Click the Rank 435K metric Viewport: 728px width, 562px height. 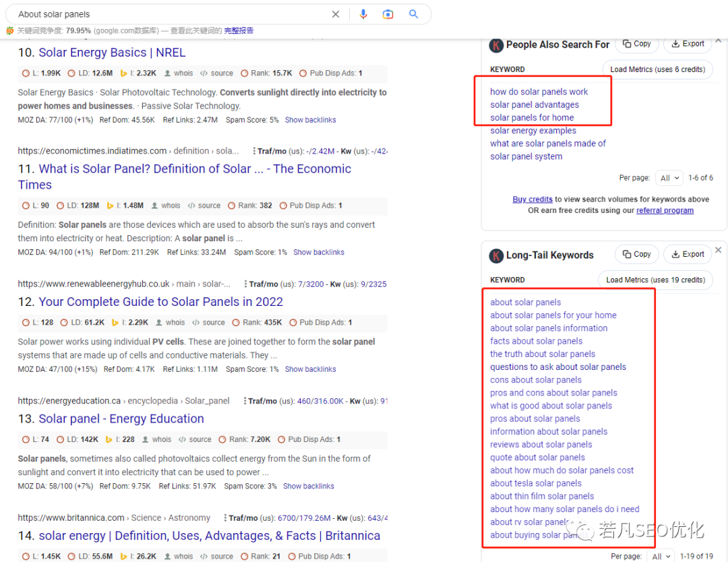click(x=257, y=323)
